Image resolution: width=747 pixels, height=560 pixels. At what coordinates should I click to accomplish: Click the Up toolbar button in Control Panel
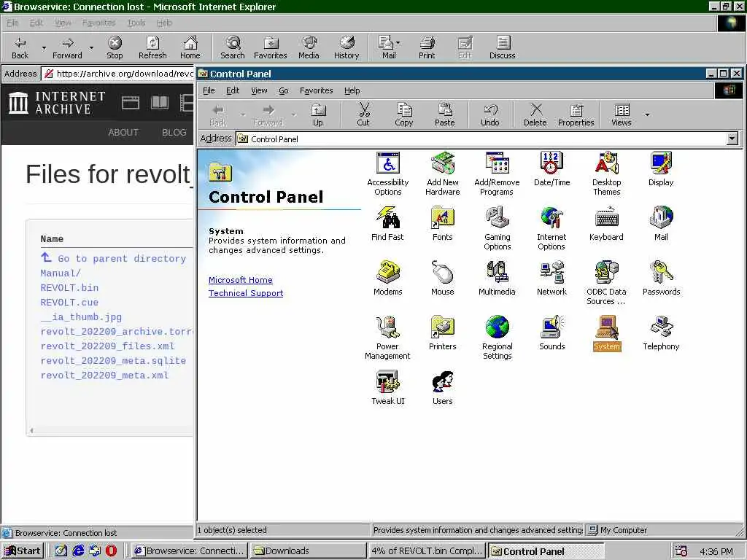pyautogui.click(x=318, y=114)
